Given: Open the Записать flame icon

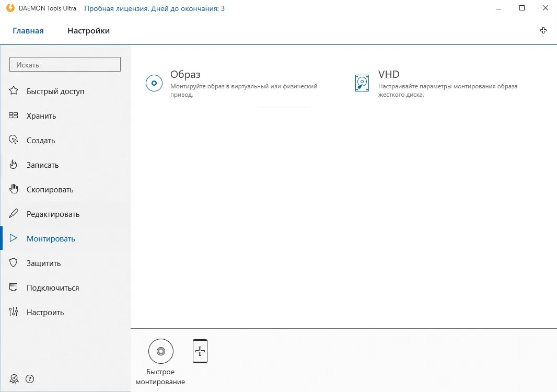Looking at the screenshot, I should point(14,164).
